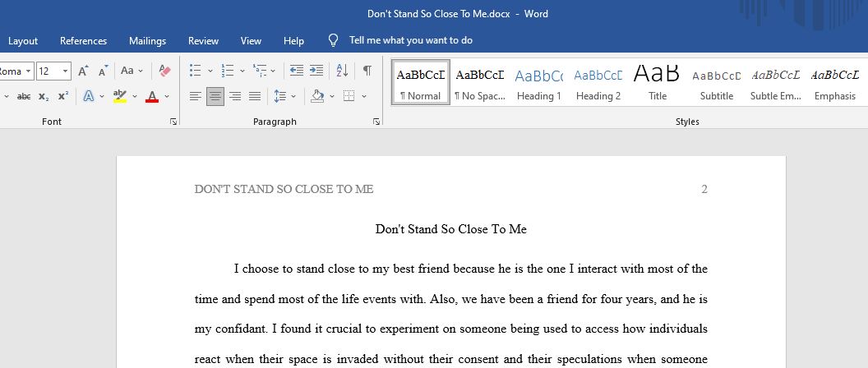868x368 pixels.
Task: Apply Text Effects and Typography
Action: pyautogui.click(x=88, y=96)
